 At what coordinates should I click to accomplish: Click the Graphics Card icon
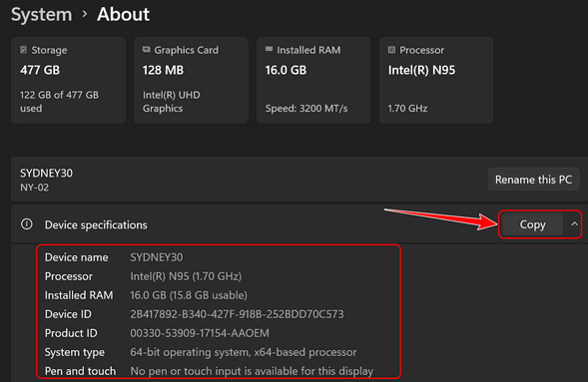click(146, 50)
